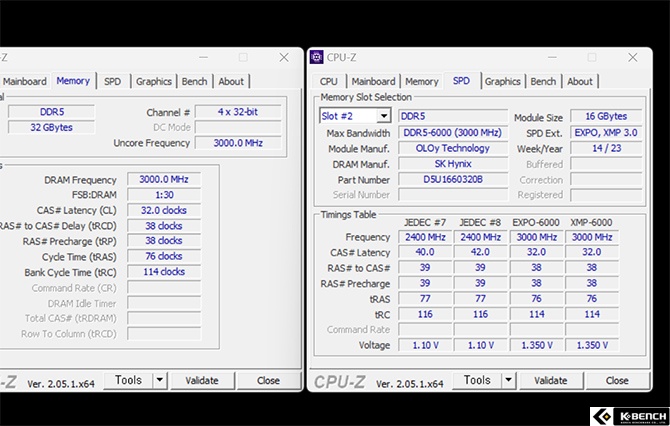This screenshot has width=670, height=426.
Task: Click the XMP-6000 tRC 114 cell
Action: pos(592,314)
